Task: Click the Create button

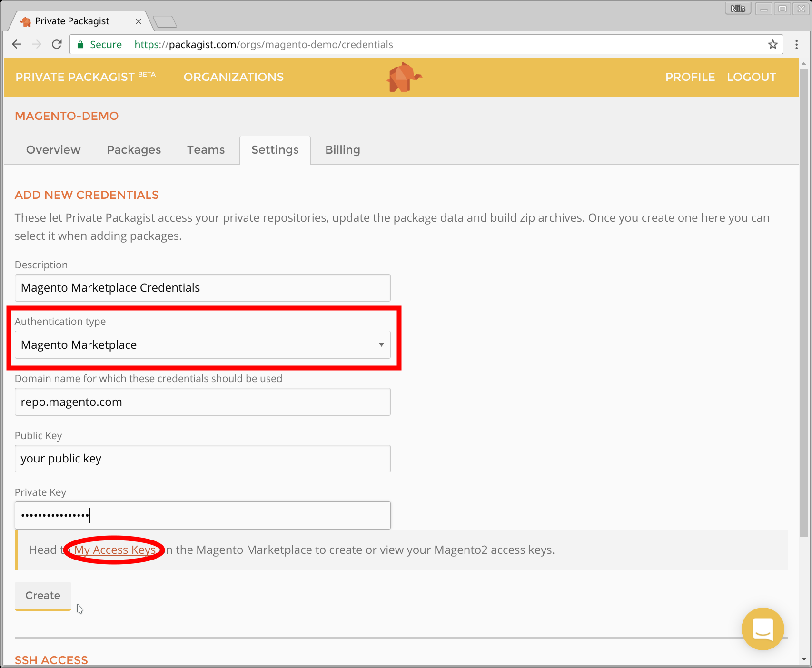Action: pos(43,596)
